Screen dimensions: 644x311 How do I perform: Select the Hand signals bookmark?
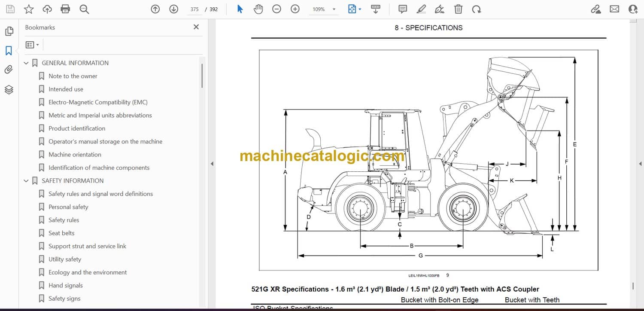pos(66,286)
